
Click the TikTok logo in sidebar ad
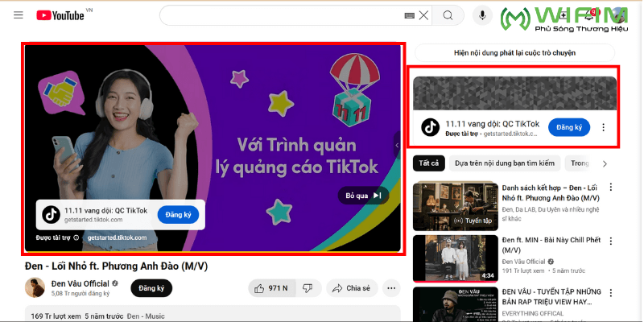(430, 127)
